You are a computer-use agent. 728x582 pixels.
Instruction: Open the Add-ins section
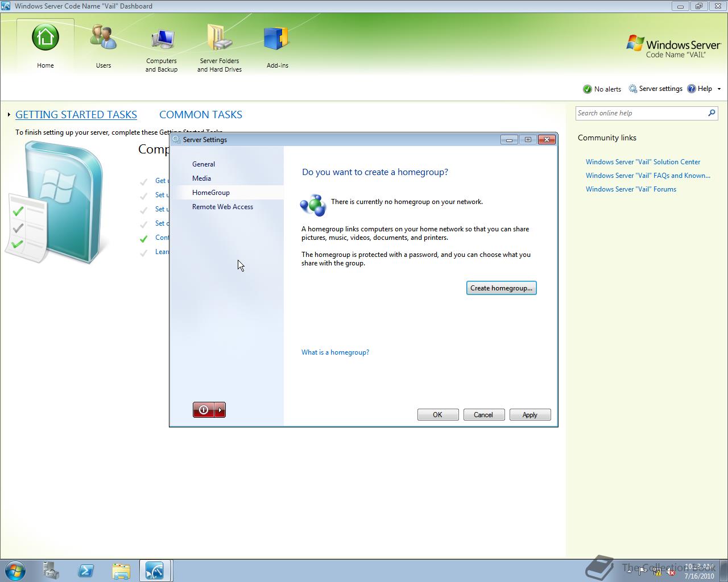(x=278, y=47)
